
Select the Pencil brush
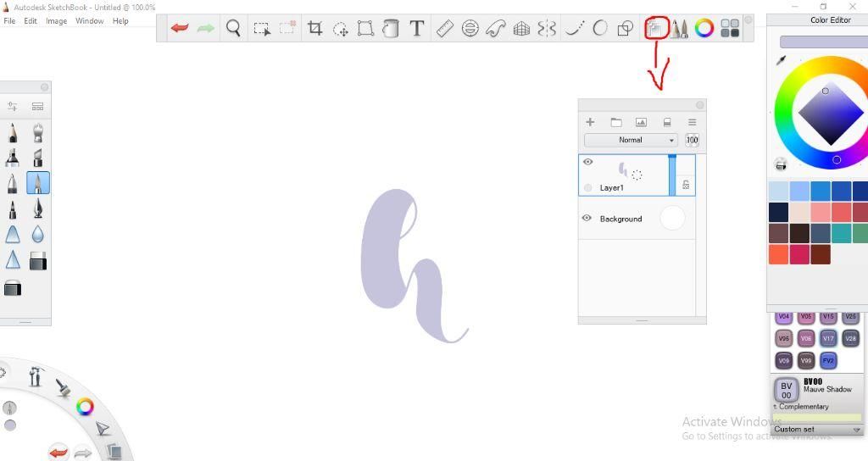tap(12, 133)
